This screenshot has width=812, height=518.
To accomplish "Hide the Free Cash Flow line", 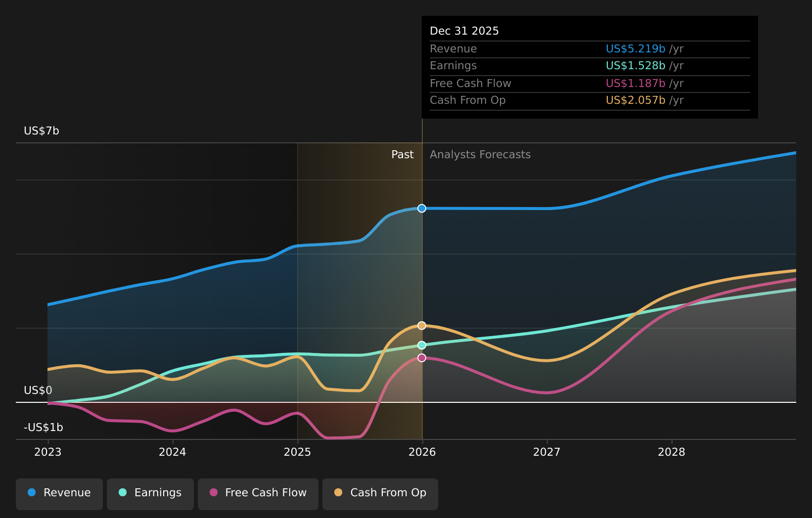I will (258, 493).
